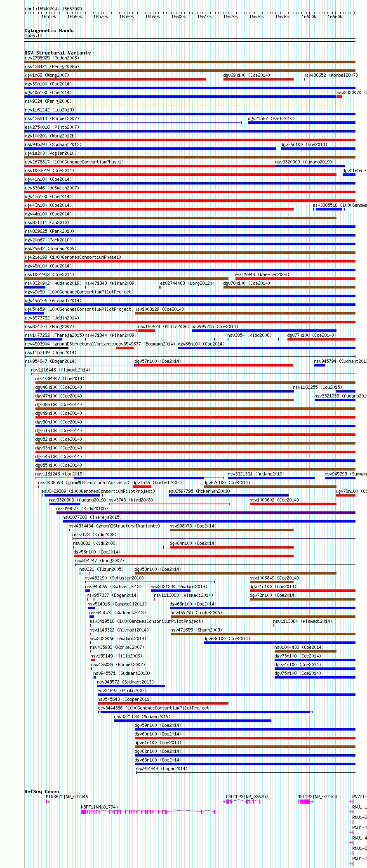Click nsv471343 (Alkan2009) variant label

111,283
